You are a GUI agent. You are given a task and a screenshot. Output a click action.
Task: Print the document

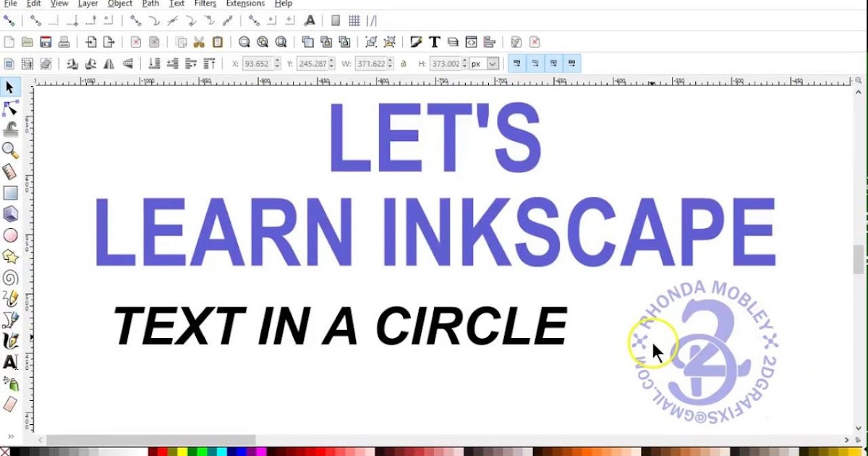64,42
